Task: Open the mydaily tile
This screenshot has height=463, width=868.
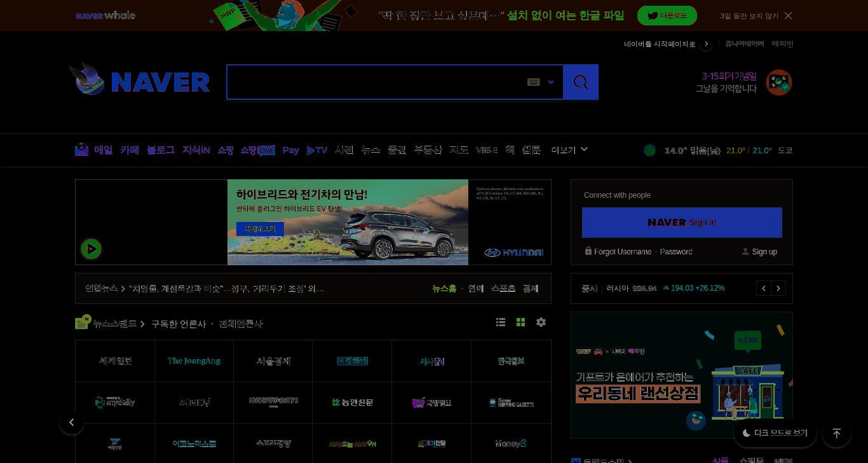Action: (115, 402)
